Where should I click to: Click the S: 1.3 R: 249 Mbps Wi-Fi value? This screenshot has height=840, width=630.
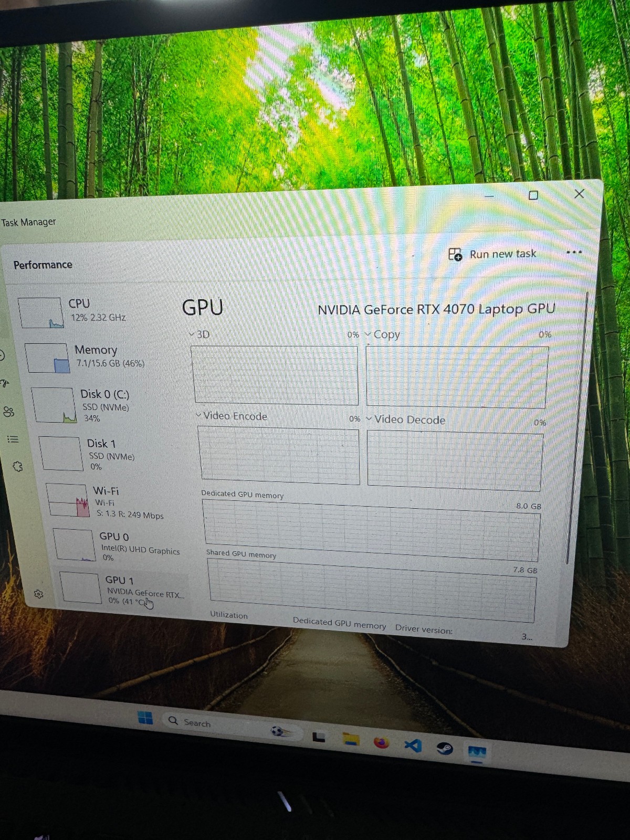130,514
